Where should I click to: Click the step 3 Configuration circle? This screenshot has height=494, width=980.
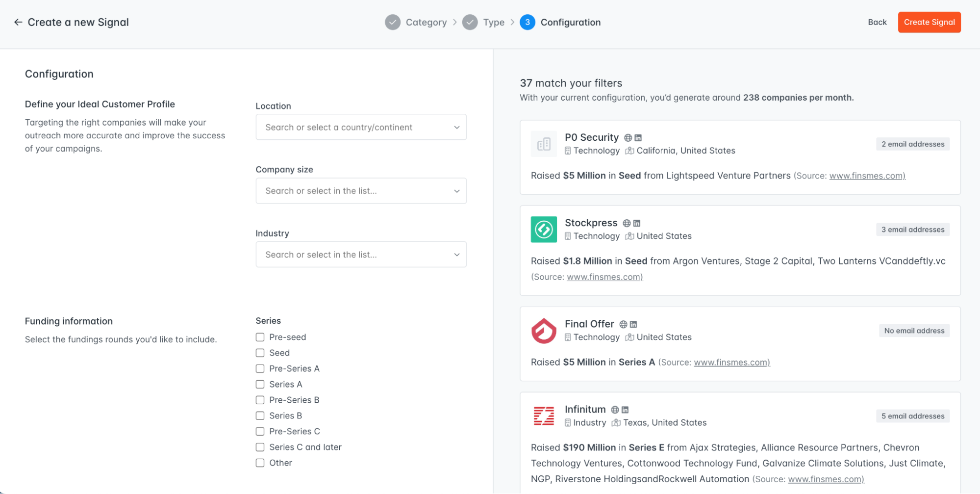tap(527, 22)
